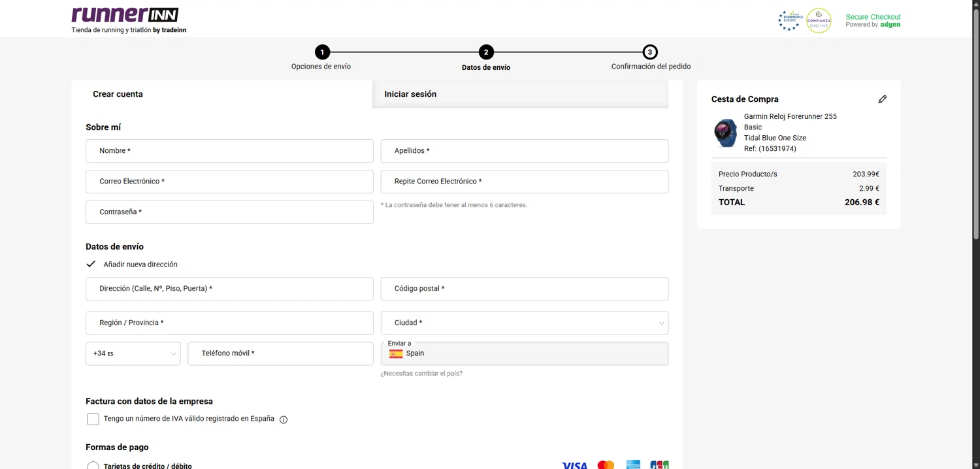Click the Ref: (16531974) text
Screen dimensions: 980x469
pyautogui.click(x=770, y=149)
